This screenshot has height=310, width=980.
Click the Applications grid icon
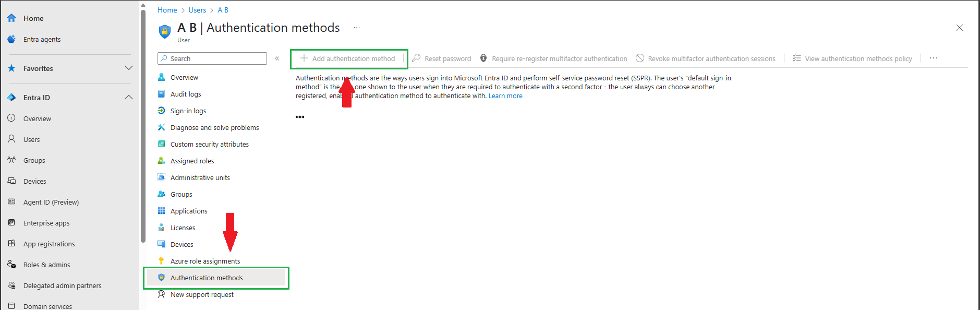click(162, 211)
